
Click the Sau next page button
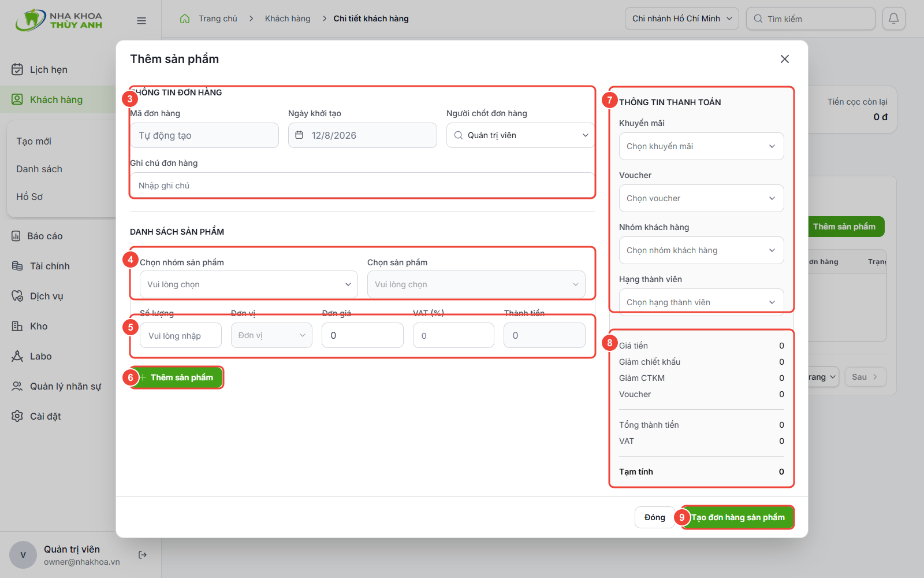pyautogui.click(x=865, y=377)
